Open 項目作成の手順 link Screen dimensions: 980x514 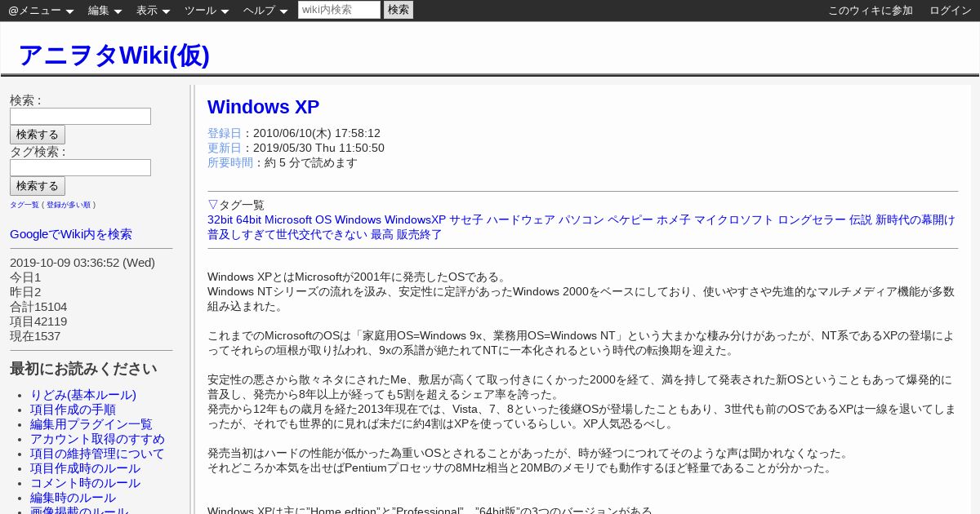coord(73,410)
